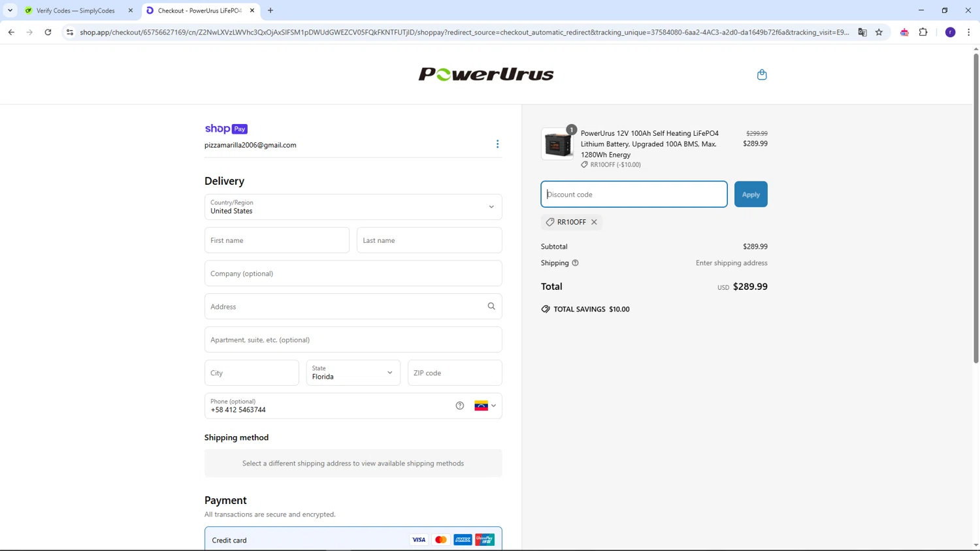Click the pizzamarilla2006@gmail.com email text
Image resolution: width=980 pixels, height=551 pixels.
tap(250, 145)
